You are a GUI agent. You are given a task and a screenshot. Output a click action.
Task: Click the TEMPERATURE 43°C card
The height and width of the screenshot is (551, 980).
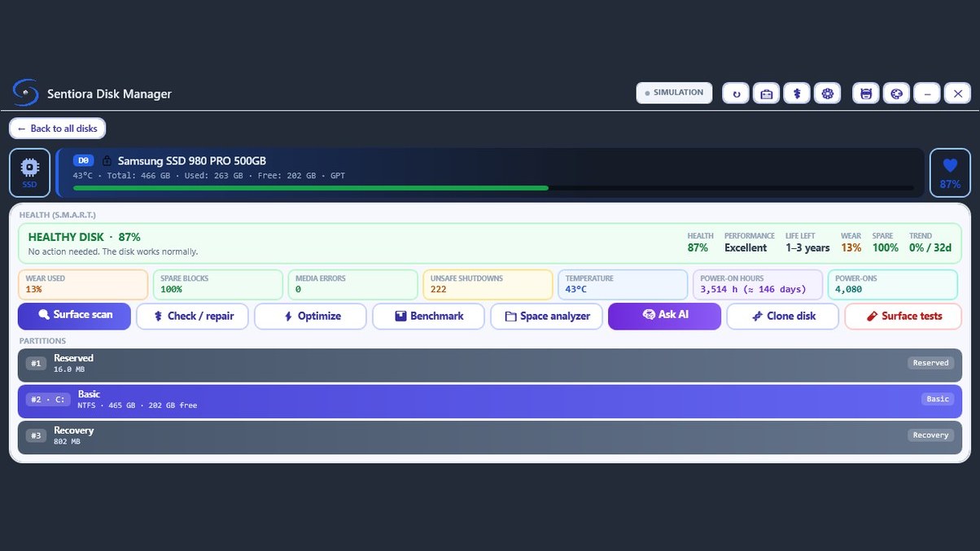click(623, 285)
